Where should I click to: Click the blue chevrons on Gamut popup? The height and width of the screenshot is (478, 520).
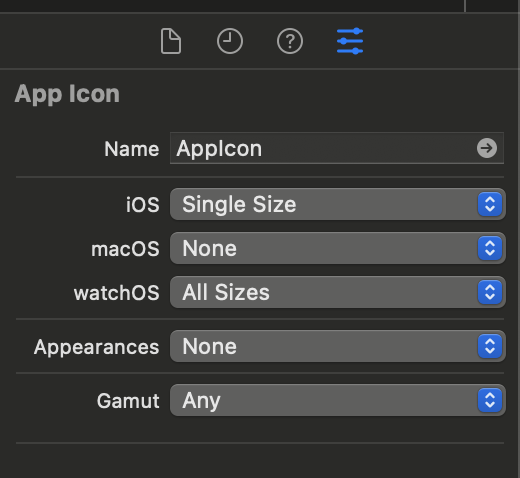tap(490, 400)
